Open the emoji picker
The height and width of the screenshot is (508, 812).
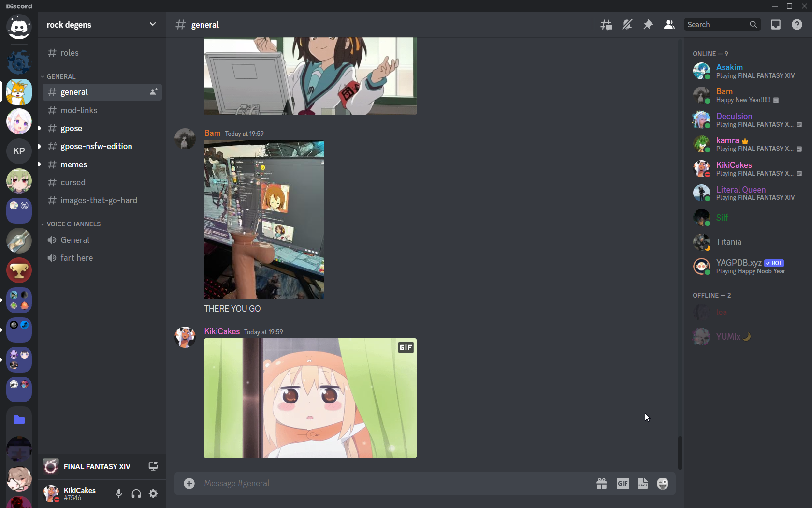point(663,483)
